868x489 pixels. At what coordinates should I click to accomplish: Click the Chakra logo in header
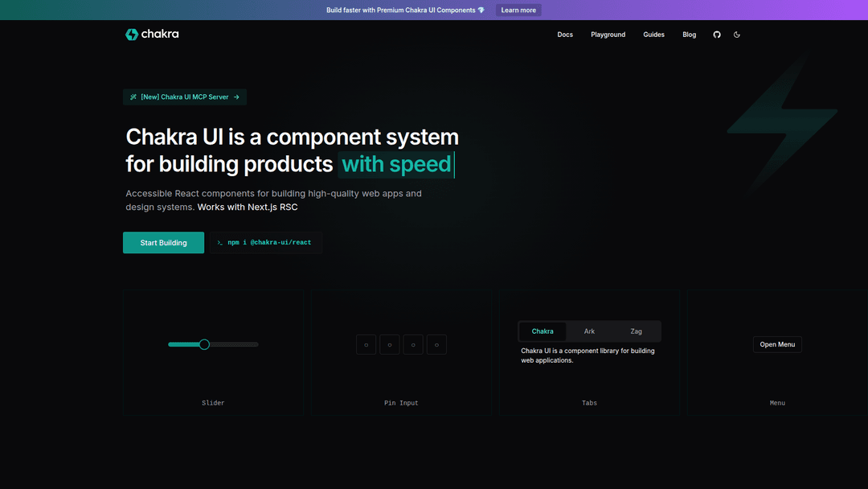click(152, 35)
